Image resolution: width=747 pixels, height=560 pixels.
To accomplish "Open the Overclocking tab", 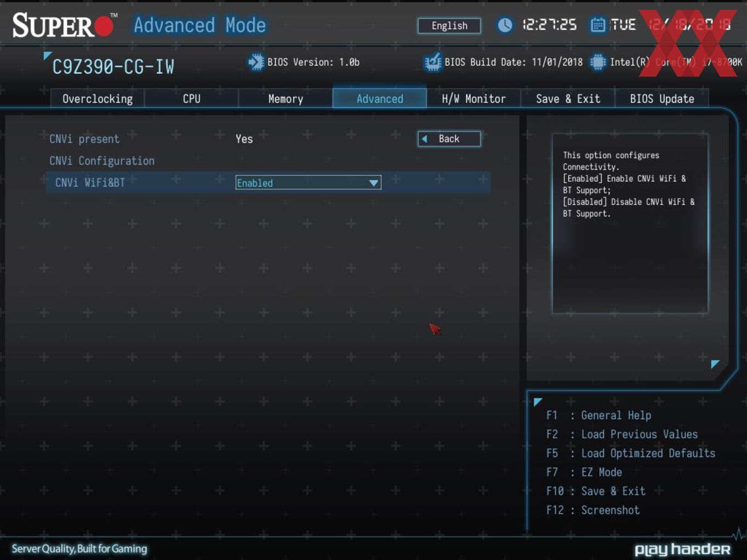I will (97, 99).
